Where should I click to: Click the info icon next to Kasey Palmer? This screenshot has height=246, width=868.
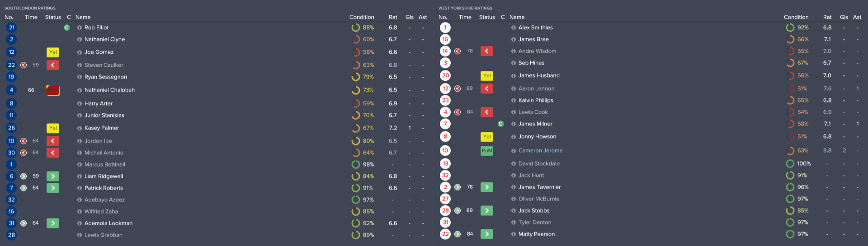click(80, 128)
